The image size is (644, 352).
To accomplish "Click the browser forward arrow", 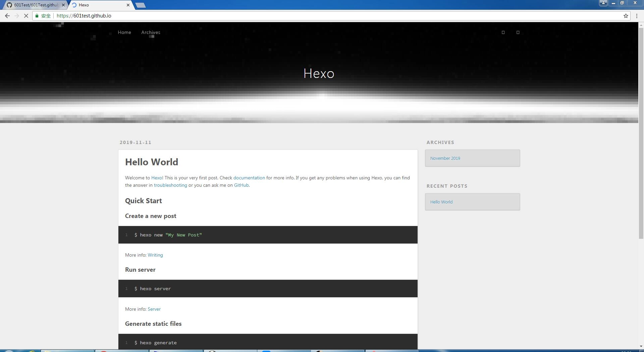I will coord(17,16).
